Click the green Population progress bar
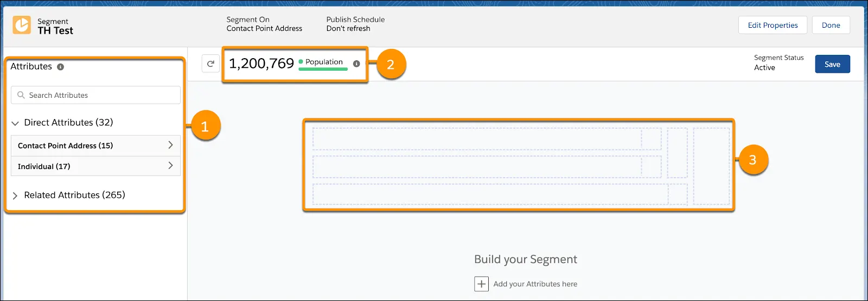This screenshot has height=301, width=868. click(x=323, y=69)
